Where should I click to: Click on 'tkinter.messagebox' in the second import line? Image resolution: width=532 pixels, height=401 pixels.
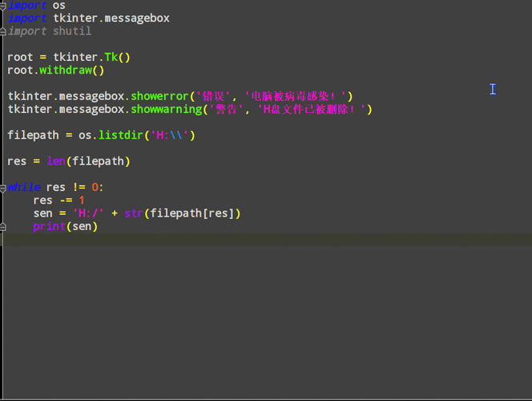pos(111,18)
